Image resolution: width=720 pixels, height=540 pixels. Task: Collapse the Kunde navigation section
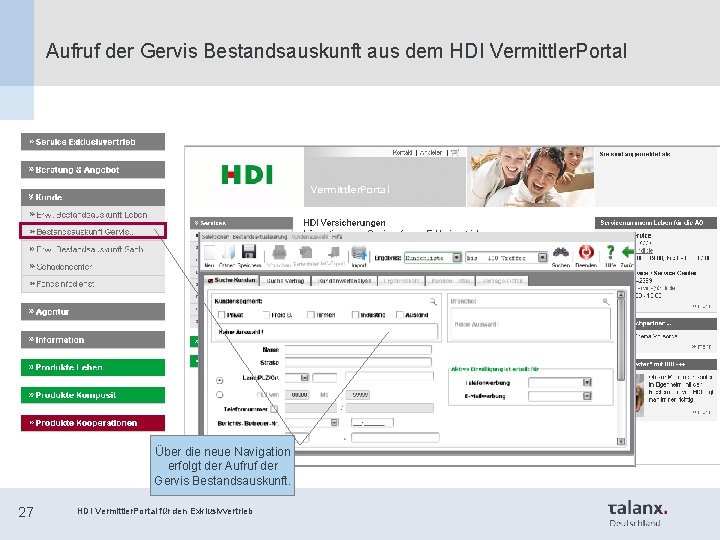(x=93, y=197)
